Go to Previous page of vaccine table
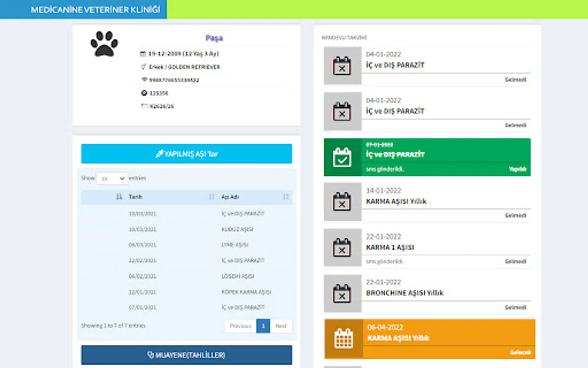Image resolution: width=588 pixels, height=368 pixels. pyautogui.click(x=241, y=326)
